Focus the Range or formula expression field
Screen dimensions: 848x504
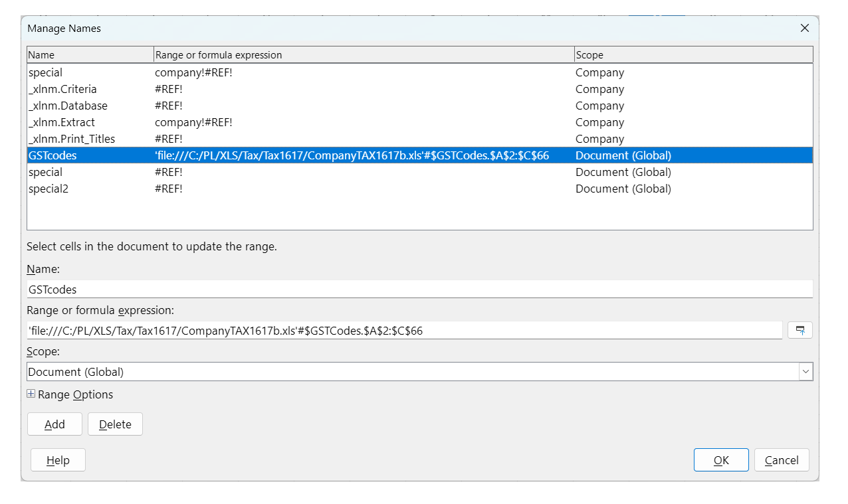404,331
